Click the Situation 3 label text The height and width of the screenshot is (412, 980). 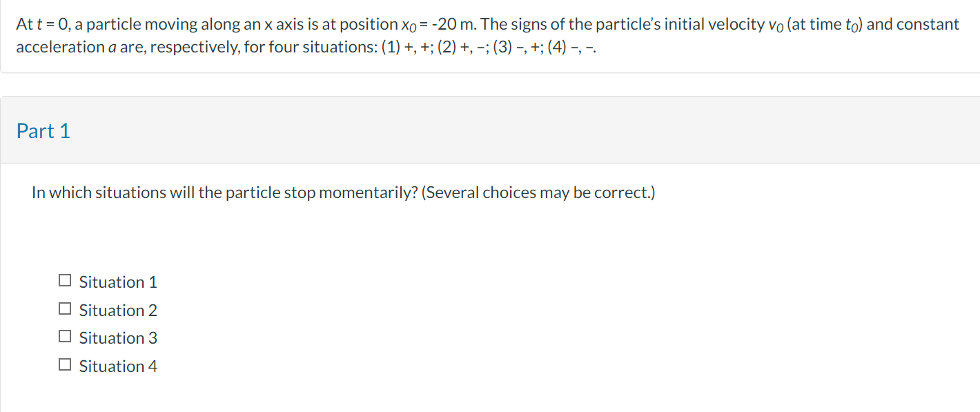click(117, 337)
